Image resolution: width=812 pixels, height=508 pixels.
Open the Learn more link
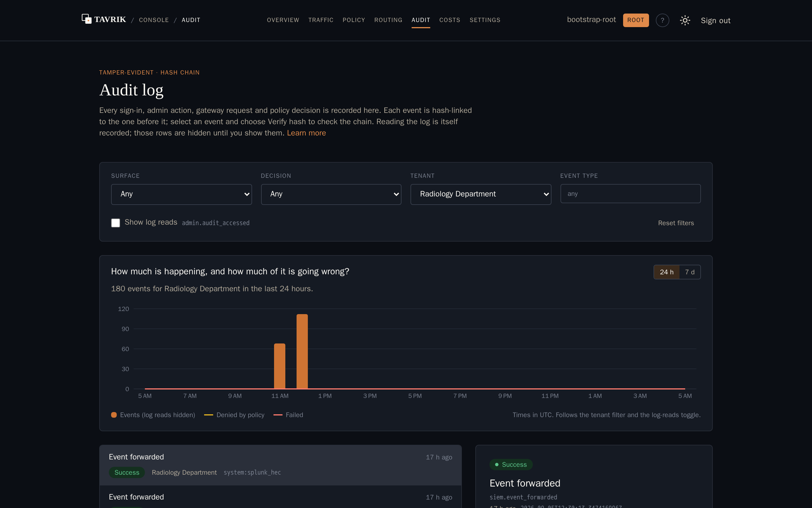click(306, 133)
